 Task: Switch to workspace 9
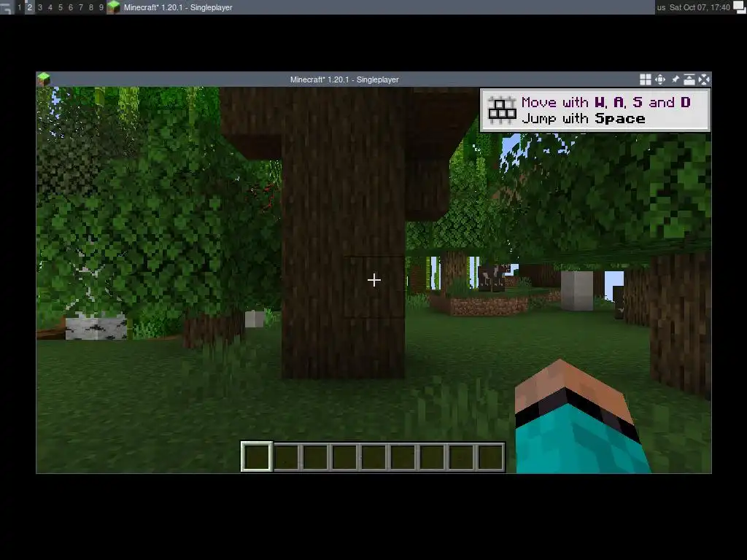[101, 7]
